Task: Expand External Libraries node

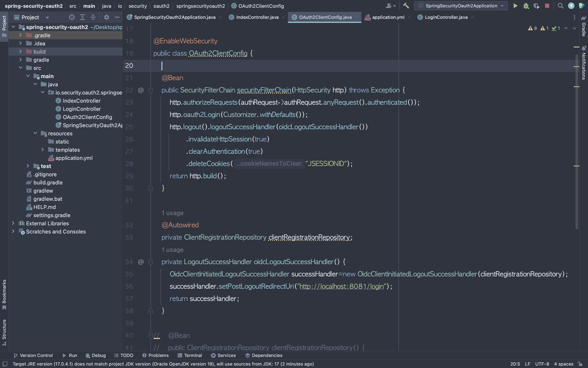Action: 13,223
